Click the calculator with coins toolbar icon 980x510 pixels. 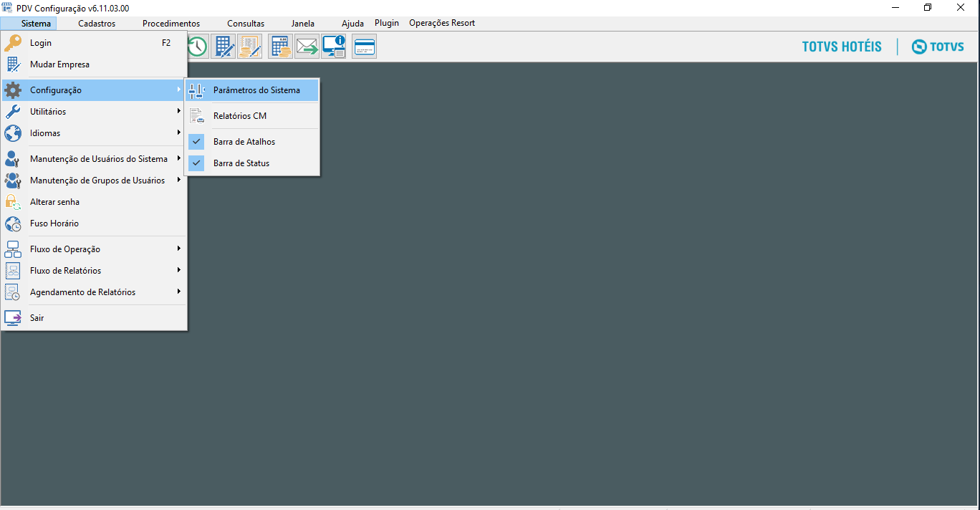pos(281,47)
